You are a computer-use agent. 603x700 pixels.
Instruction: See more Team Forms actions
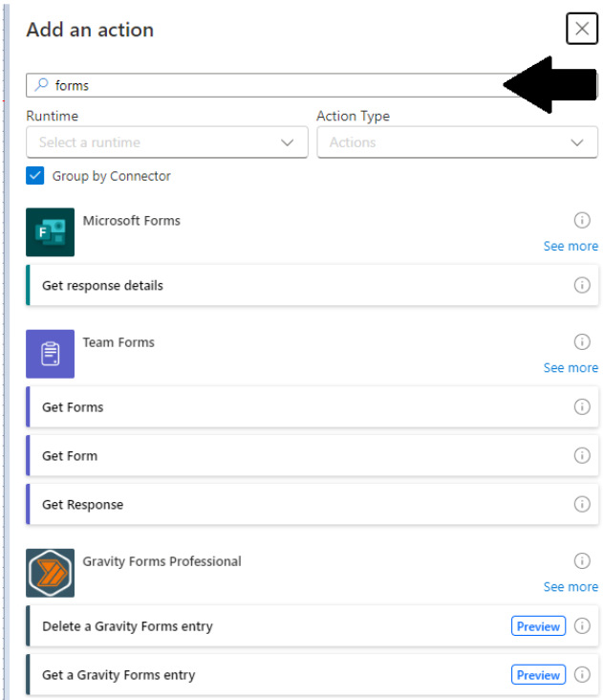click(571, 367)
